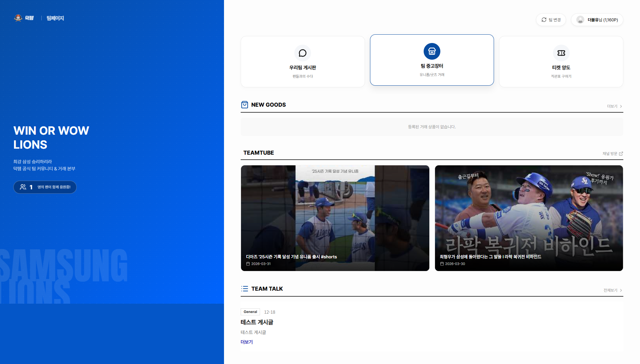Select the 팀 중고장터 store icon
The width and height of the screenshot is (640, 364).
(x=432, y=51)
